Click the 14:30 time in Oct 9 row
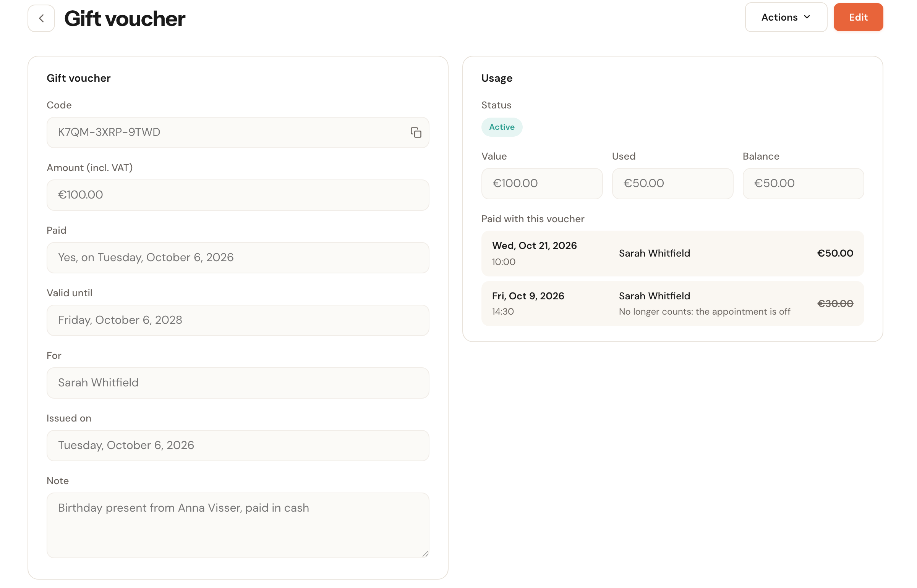Screen dimensions: 917x588 (503, 312)
